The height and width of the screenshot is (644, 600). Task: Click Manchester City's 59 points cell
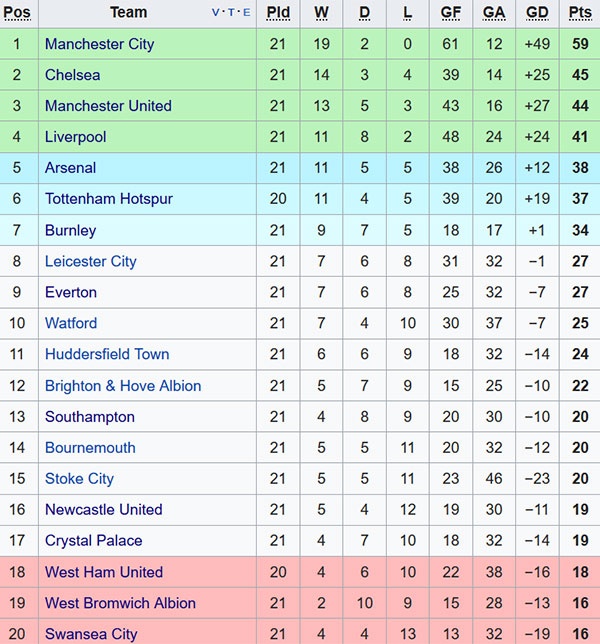click(x=580, y=44)
